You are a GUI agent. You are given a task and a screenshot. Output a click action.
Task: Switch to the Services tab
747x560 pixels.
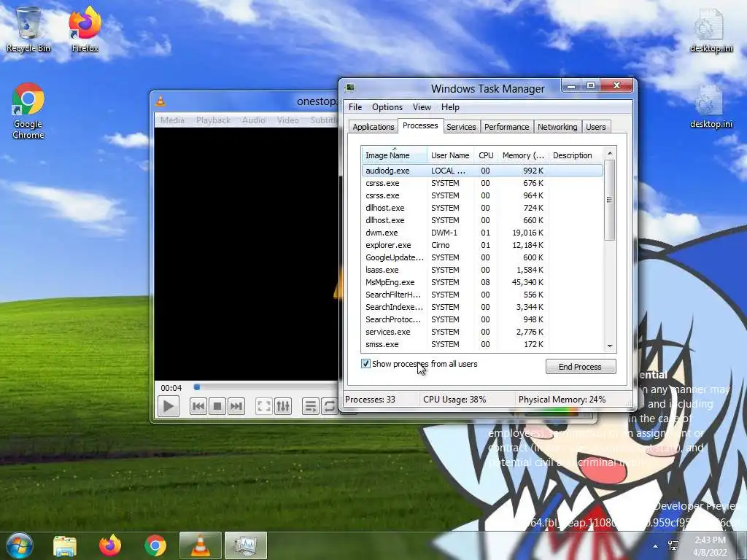[x=461, y=127]
